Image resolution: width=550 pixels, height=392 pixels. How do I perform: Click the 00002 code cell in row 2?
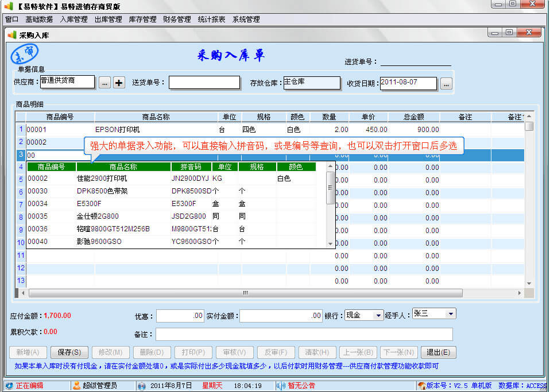56,142
